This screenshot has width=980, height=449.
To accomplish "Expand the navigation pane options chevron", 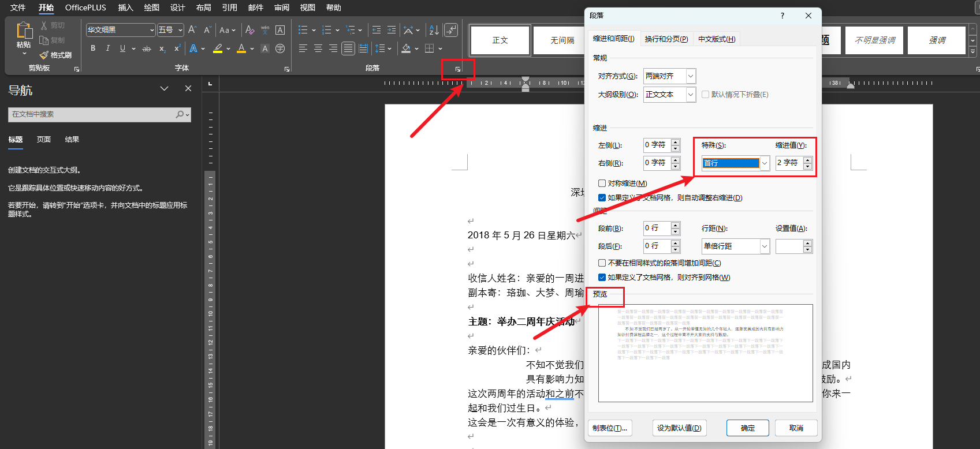I will click(165, 88).
